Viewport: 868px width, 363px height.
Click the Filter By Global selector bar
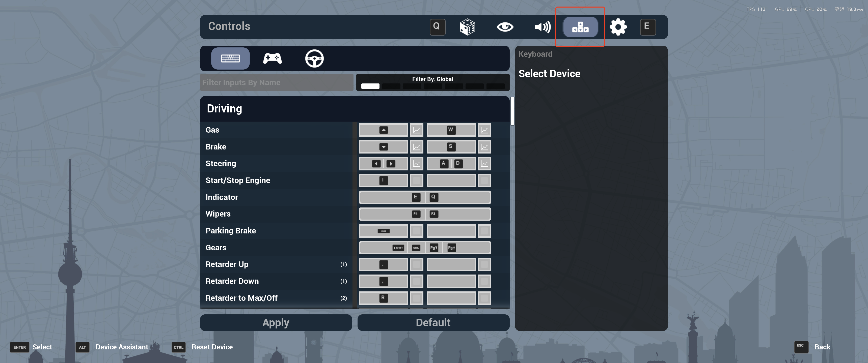pyautogui.click(x=433, y=82)
